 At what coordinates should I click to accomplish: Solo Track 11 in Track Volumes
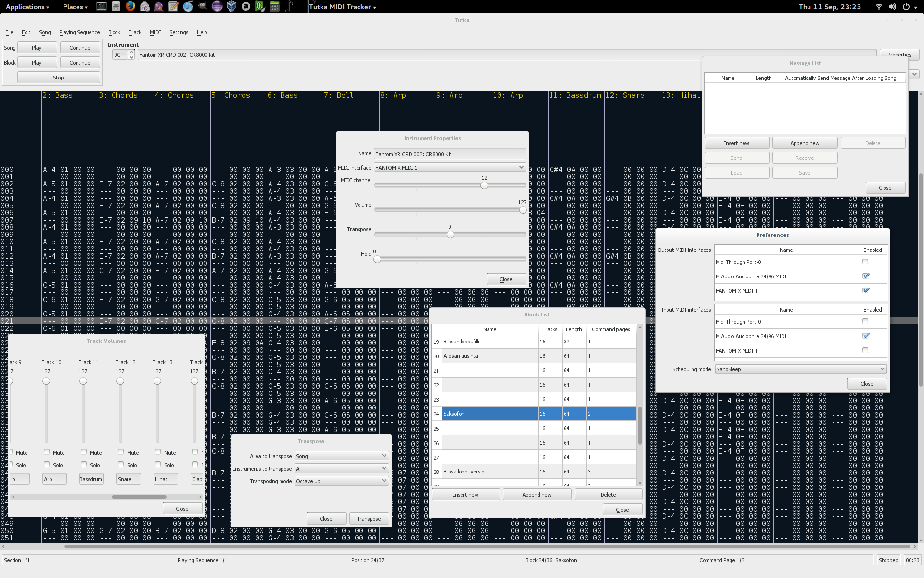coord(84,464)
